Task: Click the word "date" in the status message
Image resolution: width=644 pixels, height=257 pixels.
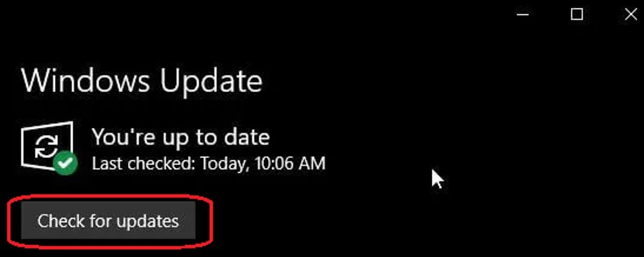Action: coord(247,138)
